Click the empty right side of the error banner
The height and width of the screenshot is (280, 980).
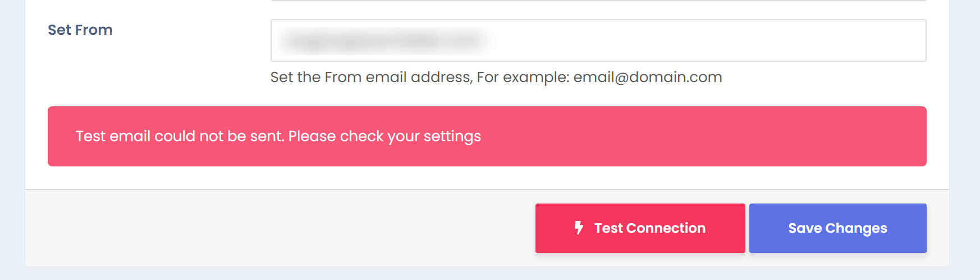pos(730,136)
